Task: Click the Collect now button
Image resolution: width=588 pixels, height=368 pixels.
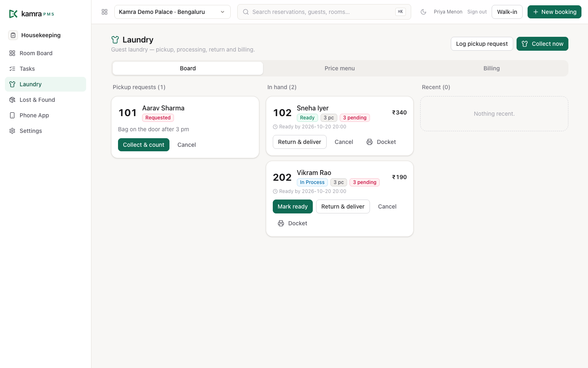Action: click(542, 44)
